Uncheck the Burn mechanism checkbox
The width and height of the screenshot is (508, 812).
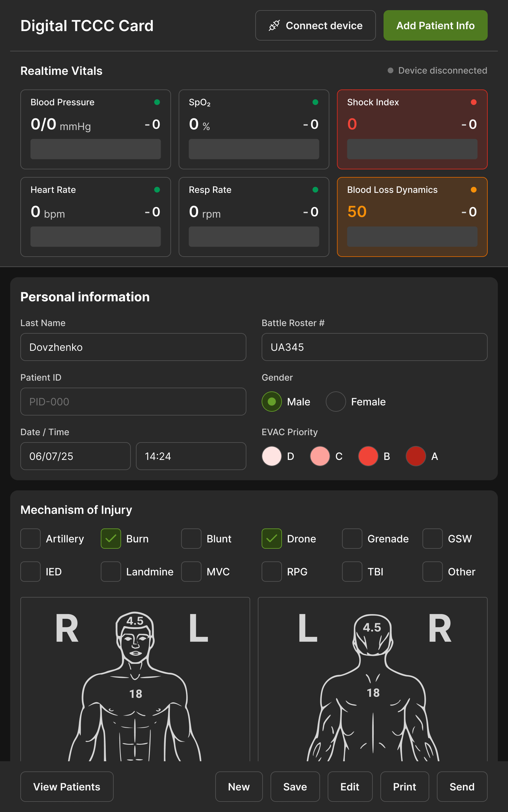pos(111,539)
